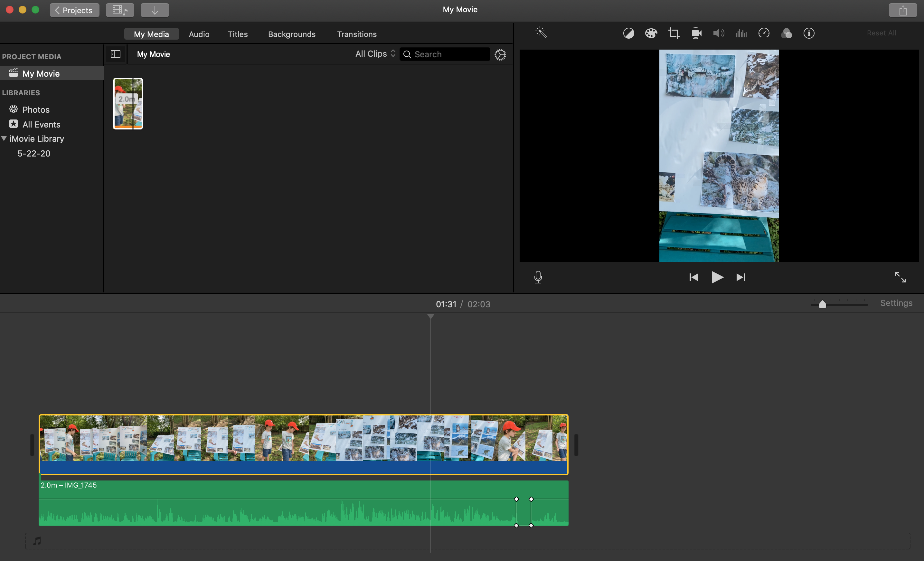Open noise reduction and equalizer tool
The image size is (924, 561).
[x=741, y=33]
